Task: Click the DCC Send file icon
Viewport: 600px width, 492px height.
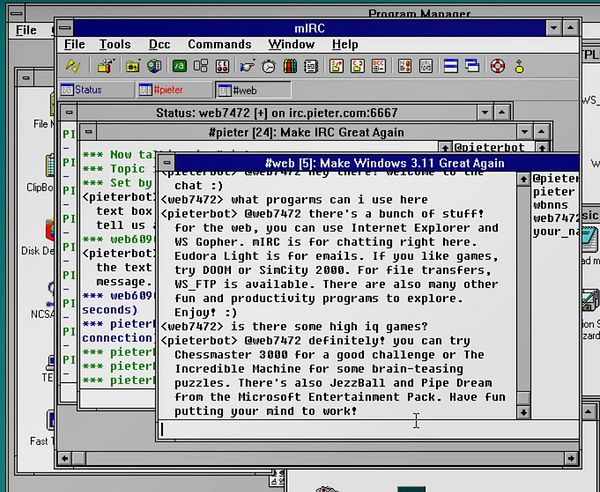Action: point(336,67)
